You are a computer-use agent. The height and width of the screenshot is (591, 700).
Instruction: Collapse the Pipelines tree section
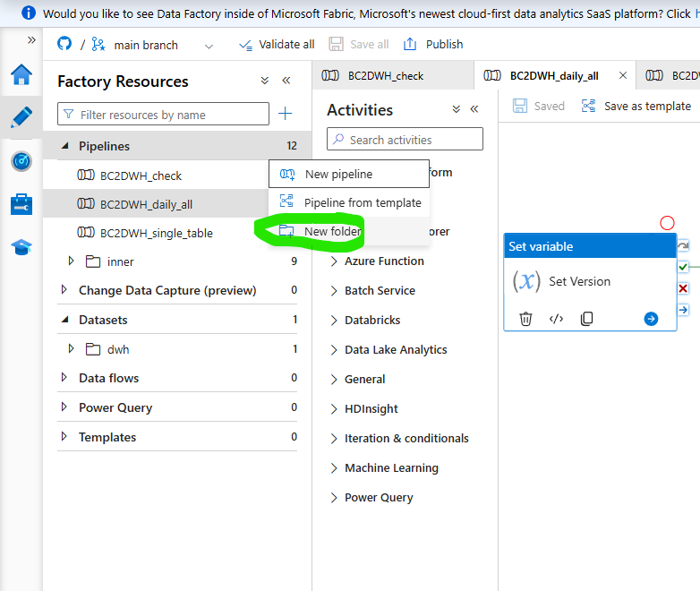point(65,146)
